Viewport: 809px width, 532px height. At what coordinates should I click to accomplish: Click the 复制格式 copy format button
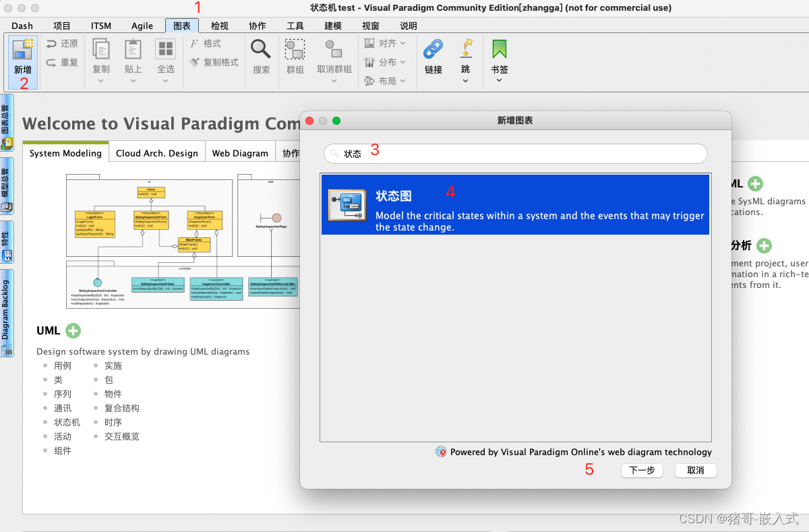click(x=214, y=62)
